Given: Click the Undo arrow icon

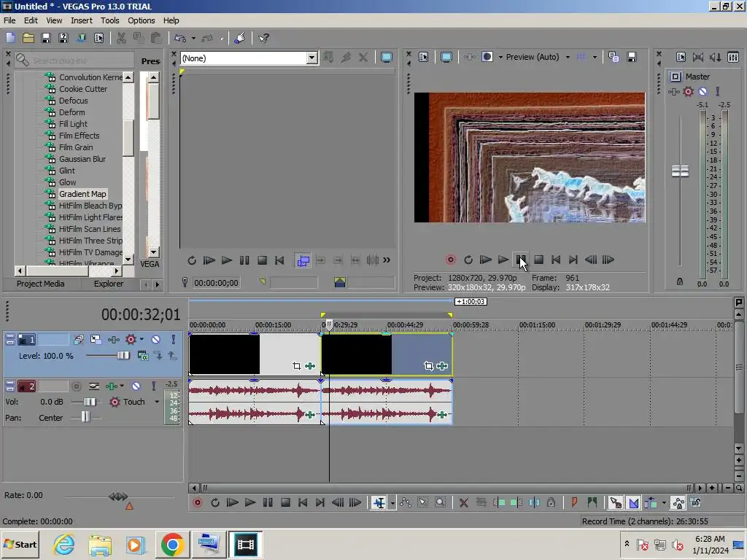Looking at the screenshot, I should (x=180, y=38).
